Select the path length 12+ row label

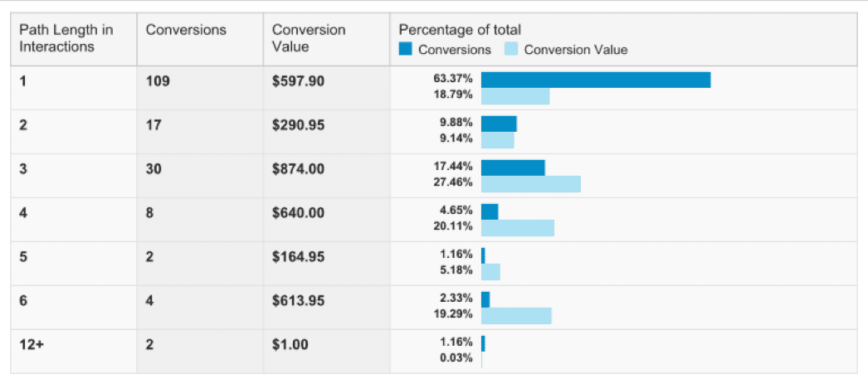coord(31,345)
